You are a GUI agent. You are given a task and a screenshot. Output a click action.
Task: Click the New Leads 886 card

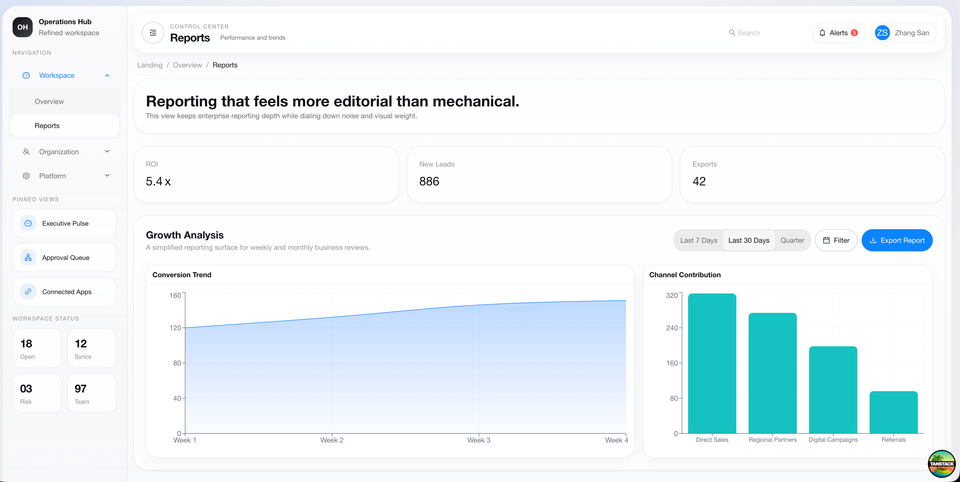(539, 175)
